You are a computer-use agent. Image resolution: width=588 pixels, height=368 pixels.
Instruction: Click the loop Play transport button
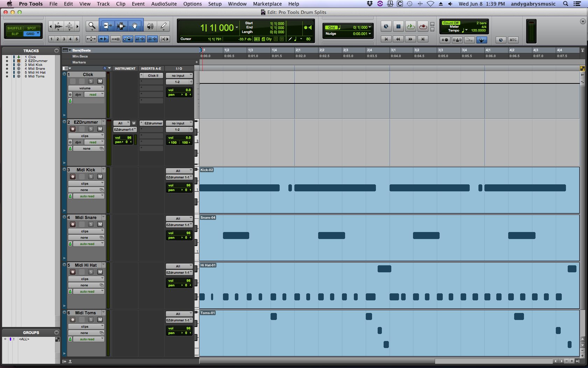coord(411,26)
